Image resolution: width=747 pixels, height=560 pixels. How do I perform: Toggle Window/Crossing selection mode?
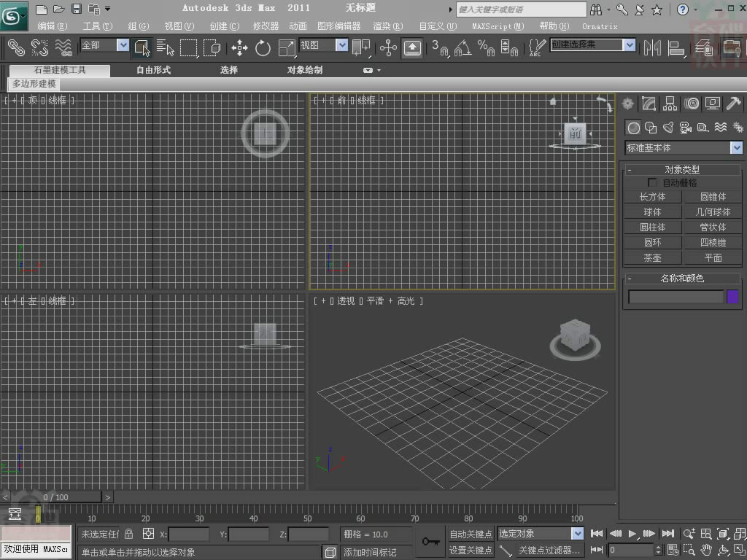coord(212,47)
